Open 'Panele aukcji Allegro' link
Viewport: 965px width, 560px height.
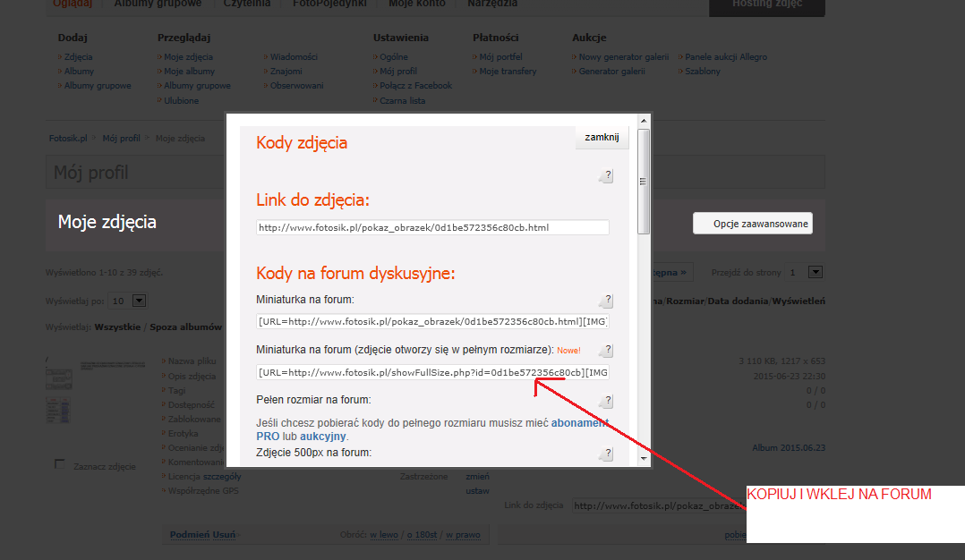tap(726, 57)
